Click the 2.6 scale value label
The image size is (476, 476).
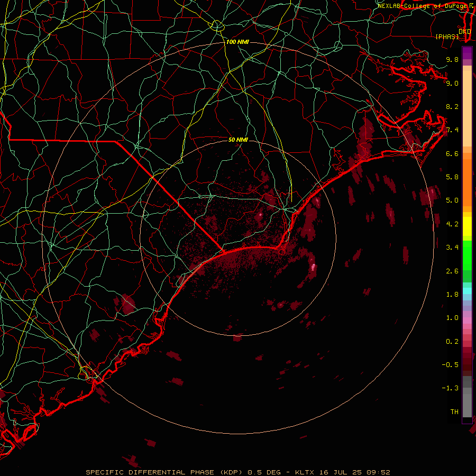[x=452, y=271]
